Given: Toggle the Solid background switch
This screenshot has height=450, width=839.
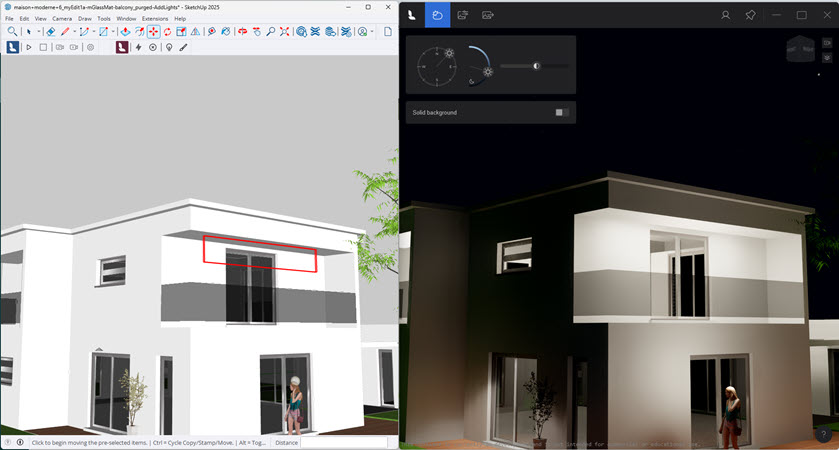Looking at the screenshot, I should pos(562,112).
